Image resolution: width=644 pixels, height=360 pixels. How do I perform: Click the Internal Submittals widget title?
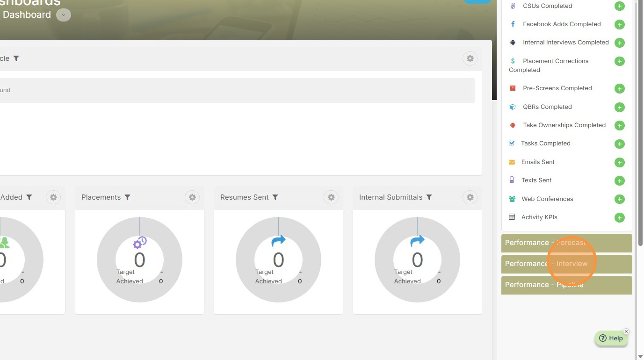(x=391, y=197)
